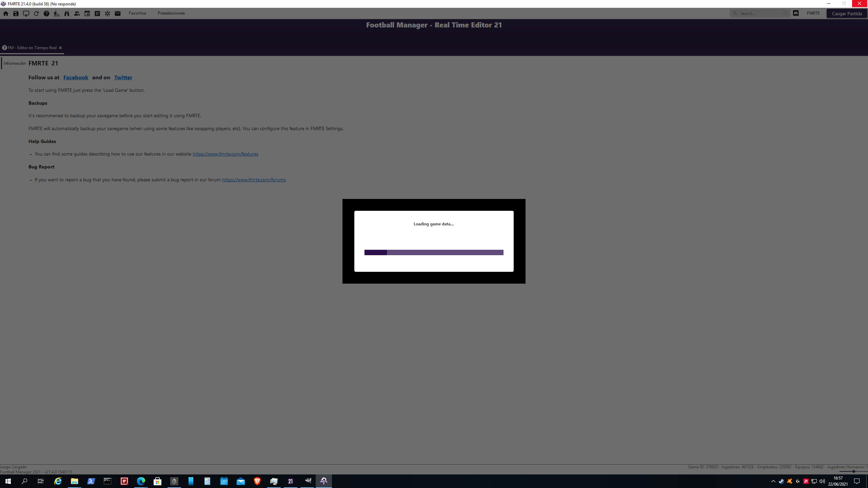868x488 pixels.
Task: Open the Favoritos menu
Action: pyautogui.click(x=137, y=13)
